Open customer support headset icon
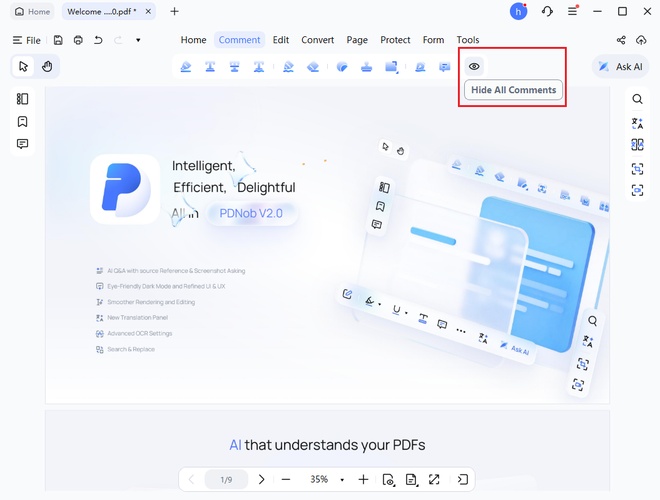This screenshot has height=500, width=660. [x=547, y=11]
